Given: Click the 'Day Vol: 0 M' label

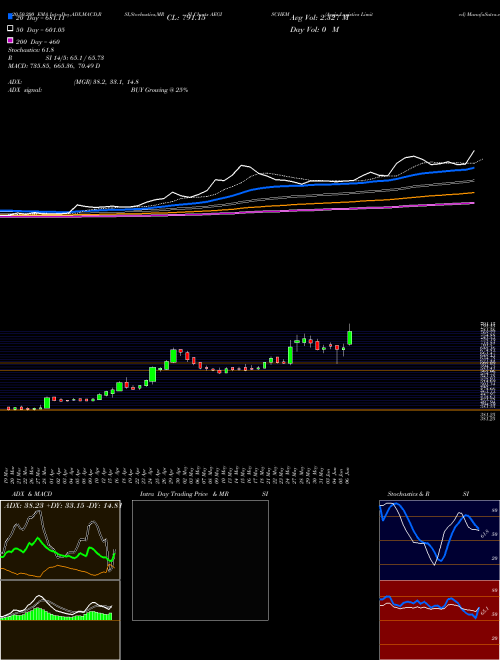Looking at the screenshot, I should [314, 30].
